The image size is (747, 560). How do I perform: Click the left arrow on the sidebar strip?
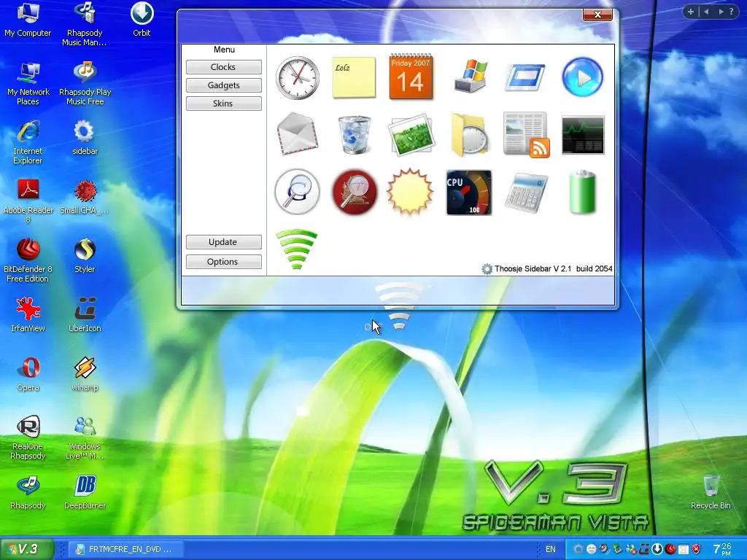click(x=706, y=12)
